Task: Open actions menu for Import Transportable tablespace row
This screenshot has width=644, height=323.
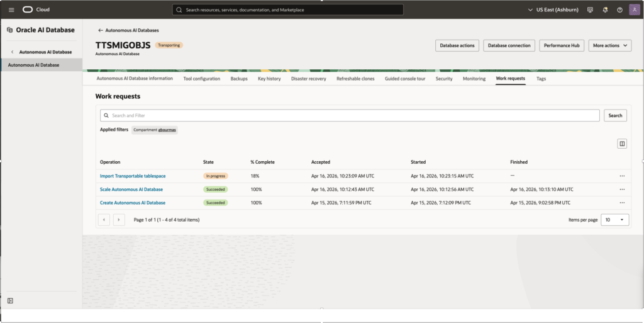Action: tap(622, 176)
